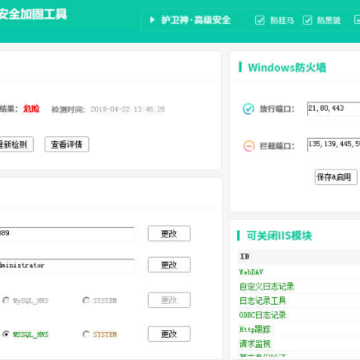Click 更改 in the MSSQL_MNS row
The height and width of the screenshot is (360, 360).
click(169, 334)
